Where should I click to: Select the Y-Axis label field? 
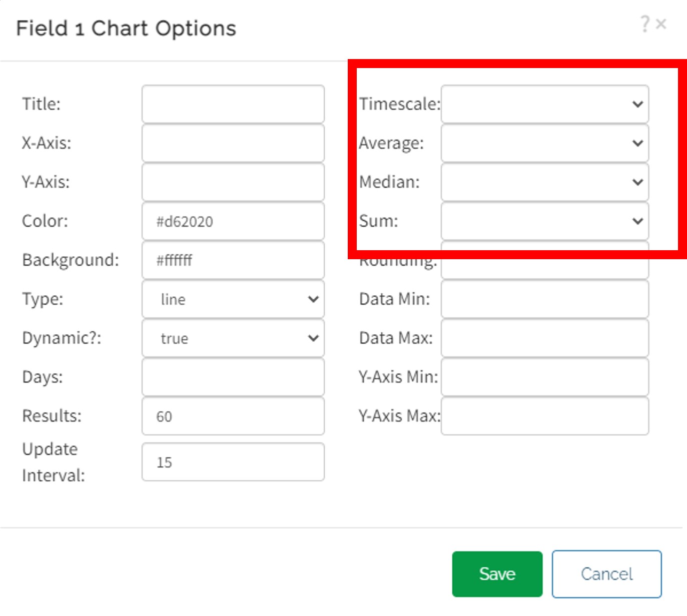point(233,182)
